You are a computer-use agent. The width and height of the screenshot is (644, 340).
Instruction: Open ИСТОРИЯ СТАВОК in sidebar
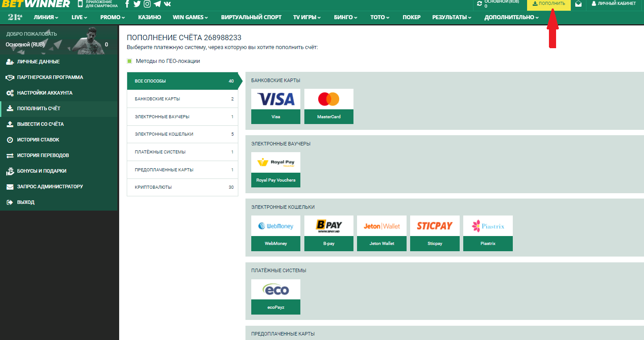coord(58,140)
